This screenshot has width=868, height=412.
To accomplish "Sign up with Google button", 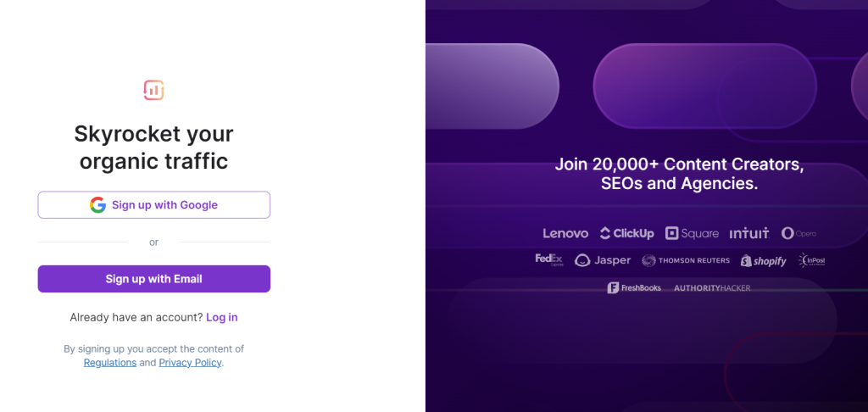I will pos(154,205).
